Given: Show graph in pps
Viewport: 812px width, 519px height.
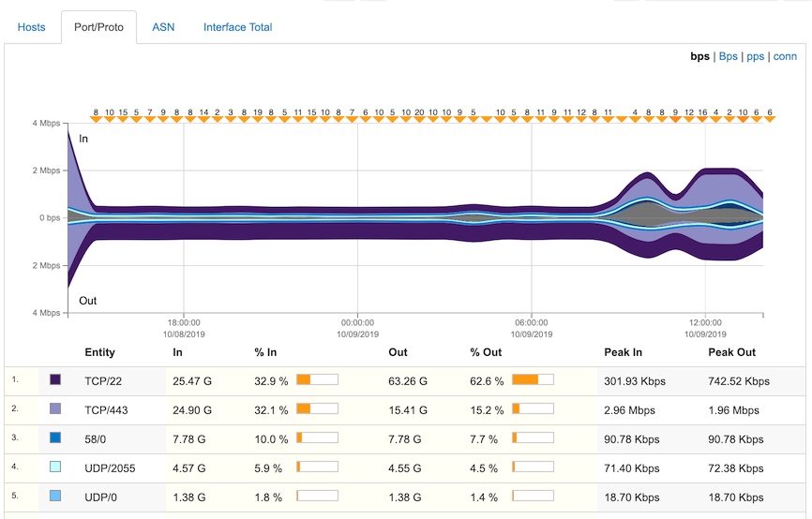Looking at the screenshot, I should pos(755,56).
